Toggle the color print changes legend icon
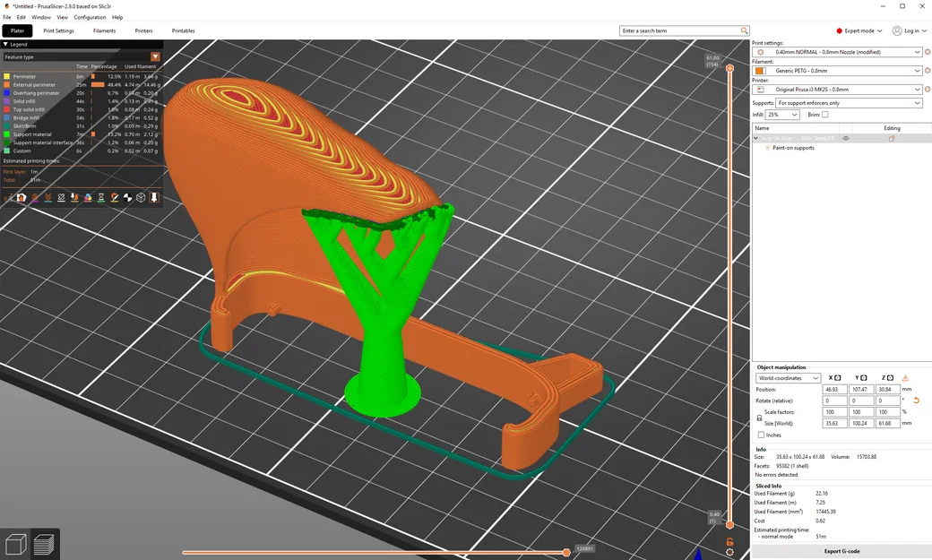The height and width of the screenshot is (560, 932). pyautogui.click(x=88, y=197)
